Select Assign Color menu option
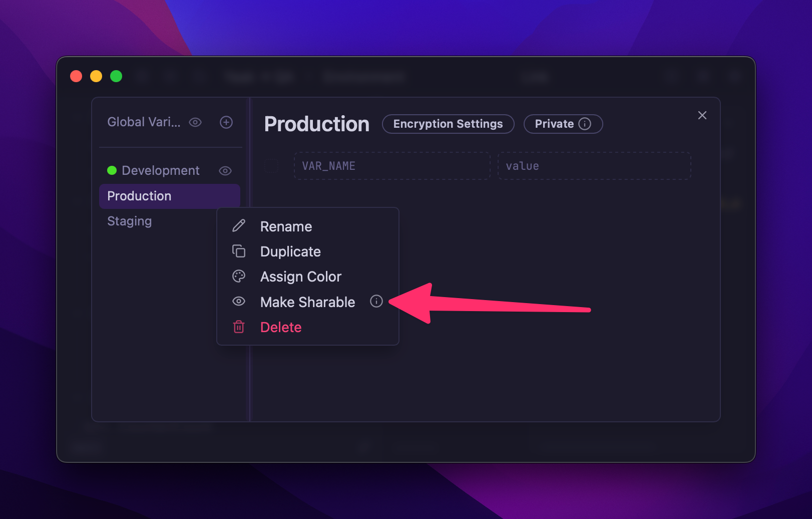The height and width of the screenshot is (519, 812). coord(300,277)
